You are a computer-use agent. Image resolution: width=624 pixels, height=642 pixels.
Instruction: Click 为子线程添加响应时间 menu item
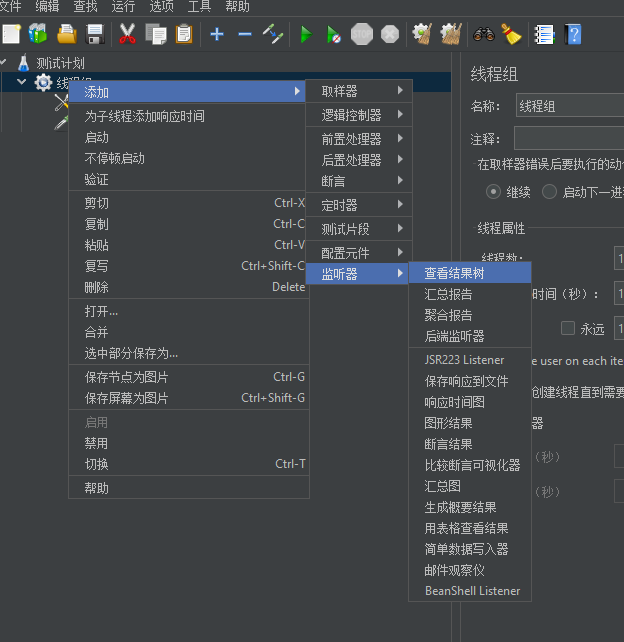coord(187,116)
